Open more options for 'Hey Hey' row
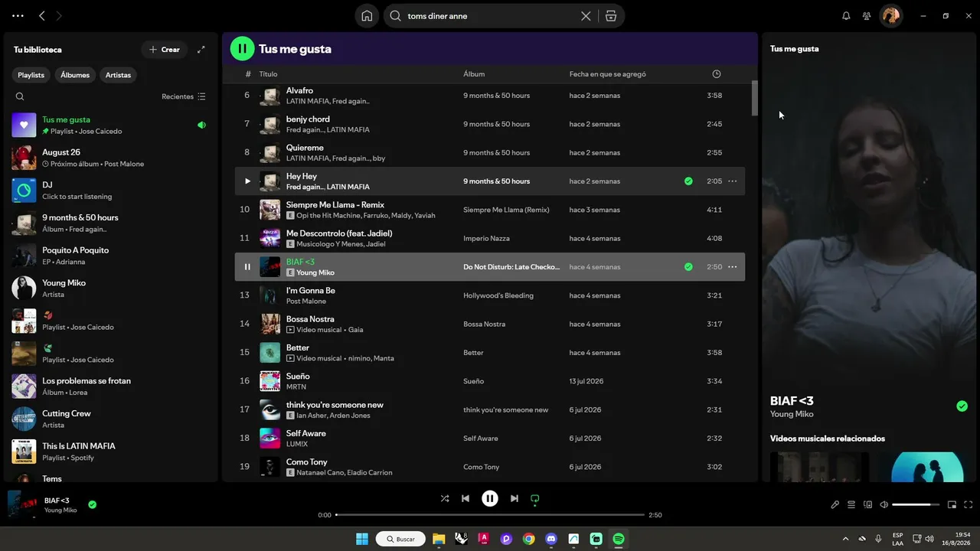Viewport: 980px width, 551px height. click(x=732, y=181)
